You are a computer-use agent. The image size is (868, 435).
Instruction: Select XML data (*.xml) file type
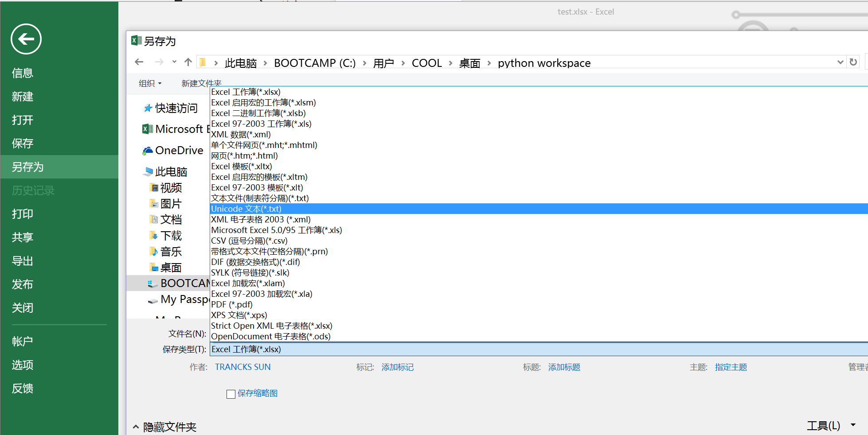click(539, 134)
